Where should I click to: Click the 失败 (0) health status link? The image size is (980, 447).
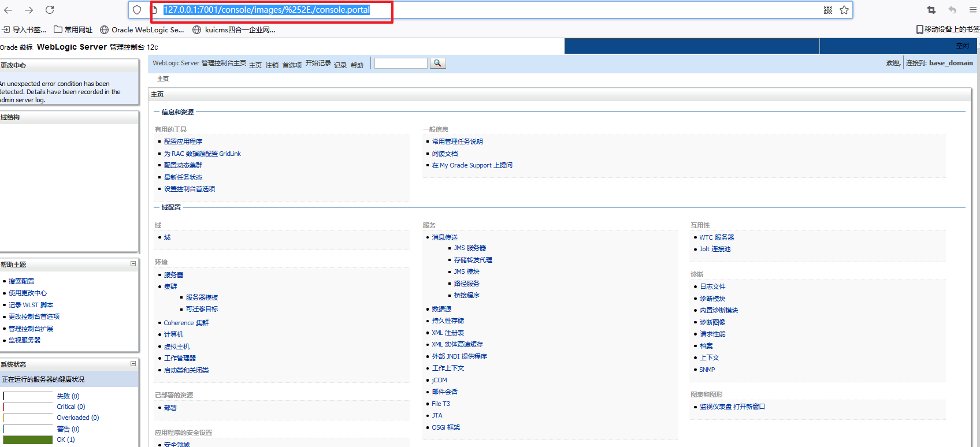(x=68, y=396)
